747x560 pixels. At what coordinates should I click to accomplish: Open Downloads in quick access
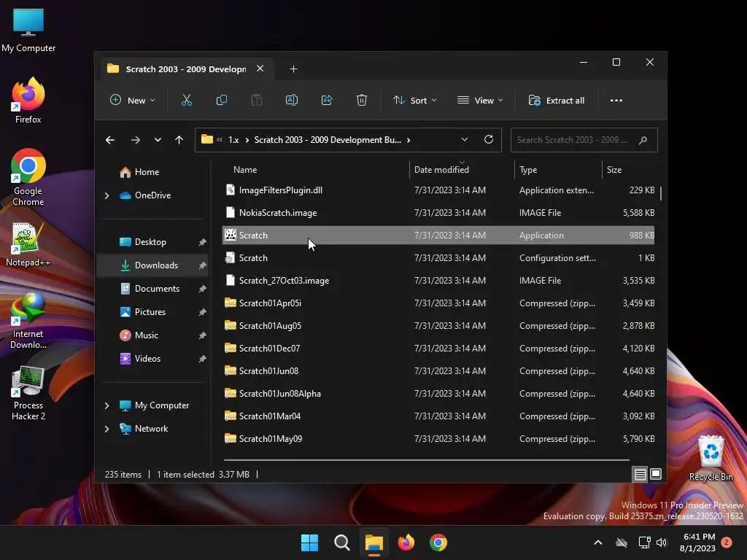156,265
